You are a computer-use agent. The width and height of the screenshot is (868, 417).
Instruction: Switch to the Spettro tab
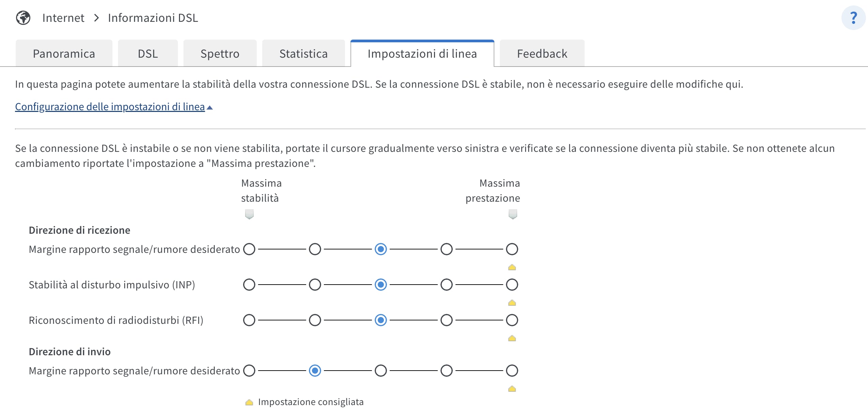pyautogui.click(x=220, y=54)
